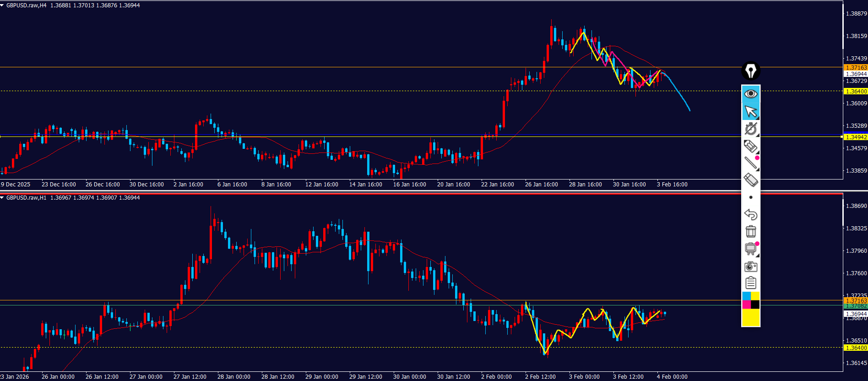Choose the straight line tool
This screenshot has height=381, width=868.
coord(751,163)
